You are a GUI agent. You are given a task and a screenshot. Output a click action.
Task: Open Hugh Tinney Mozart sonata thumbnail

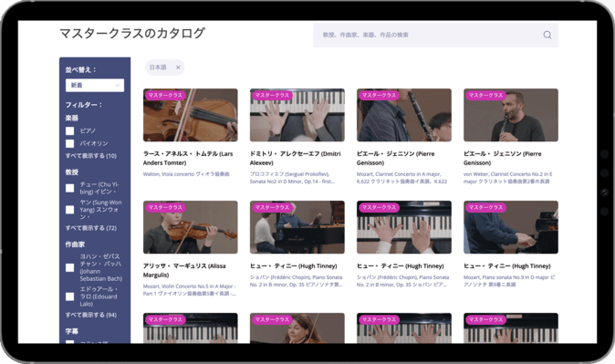(511, 227)
